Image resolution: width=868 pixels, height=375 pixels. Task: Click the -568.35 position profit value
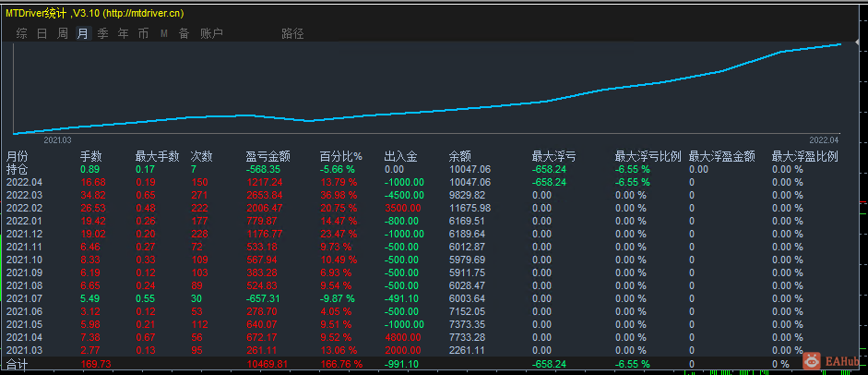click(x=264, y=170)
